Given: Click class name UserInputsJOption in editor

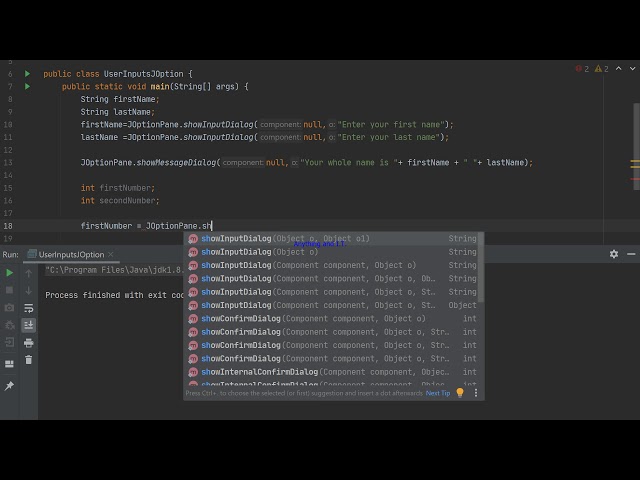Looking at the screenshot, I should point(143,74).
